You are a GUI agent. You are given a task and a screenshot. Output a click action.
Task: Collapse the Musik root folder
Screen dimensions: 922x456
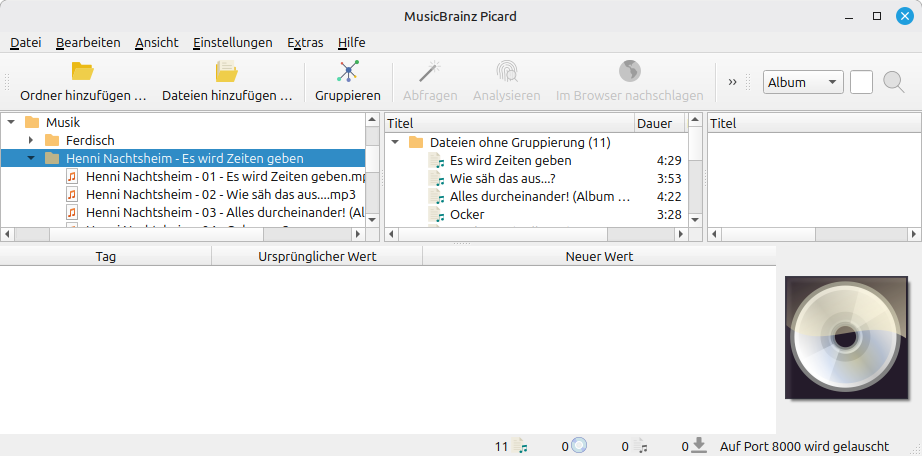[x=11, y=122]
